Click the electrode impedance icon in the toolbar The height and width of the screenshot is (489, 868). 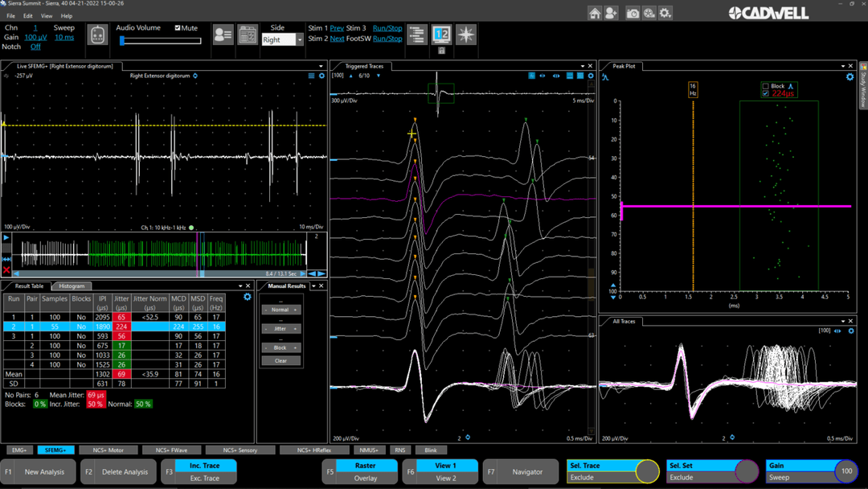pyautogui.click(x=97, y=33)
